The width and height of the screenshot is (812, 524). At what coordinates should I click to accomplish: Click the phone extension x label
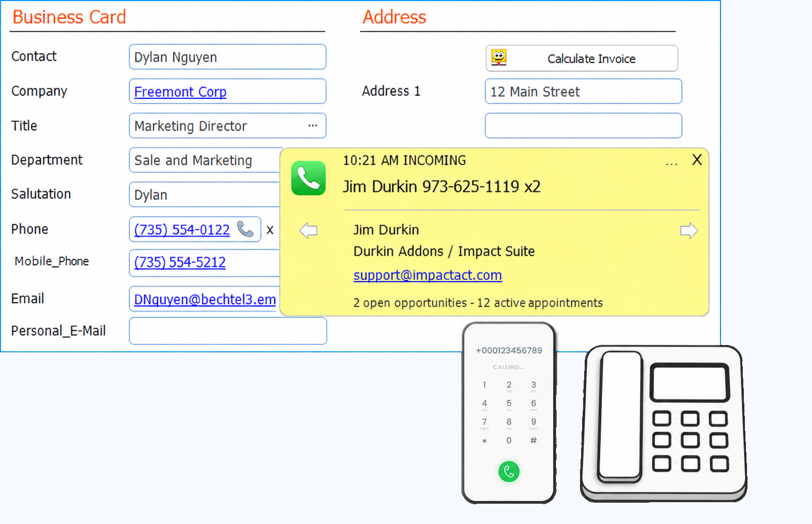(270, 230)
